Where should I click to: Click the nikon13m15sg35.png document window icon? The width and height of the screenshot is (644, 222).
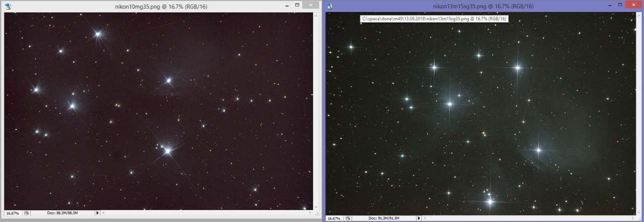[330, 6]
